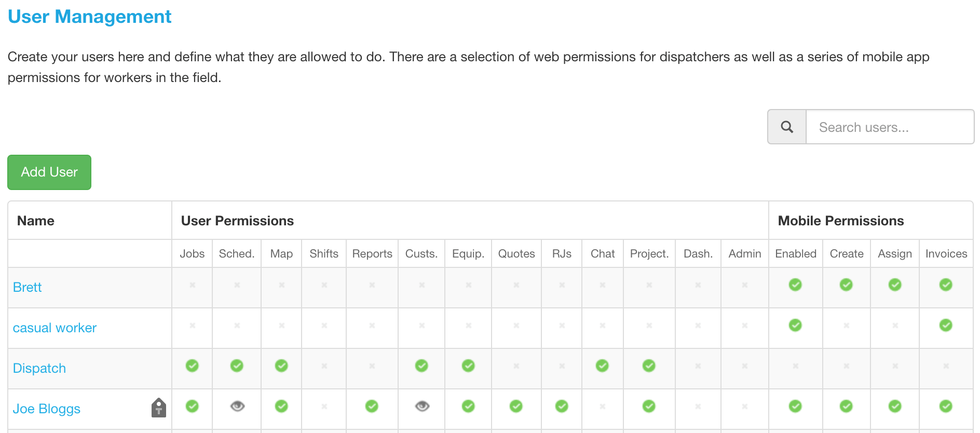This screenshot has height=433, width=980.
Task: Open the Joe Bloggs user link
Action: pyautogui.click(x=47, y=409)
